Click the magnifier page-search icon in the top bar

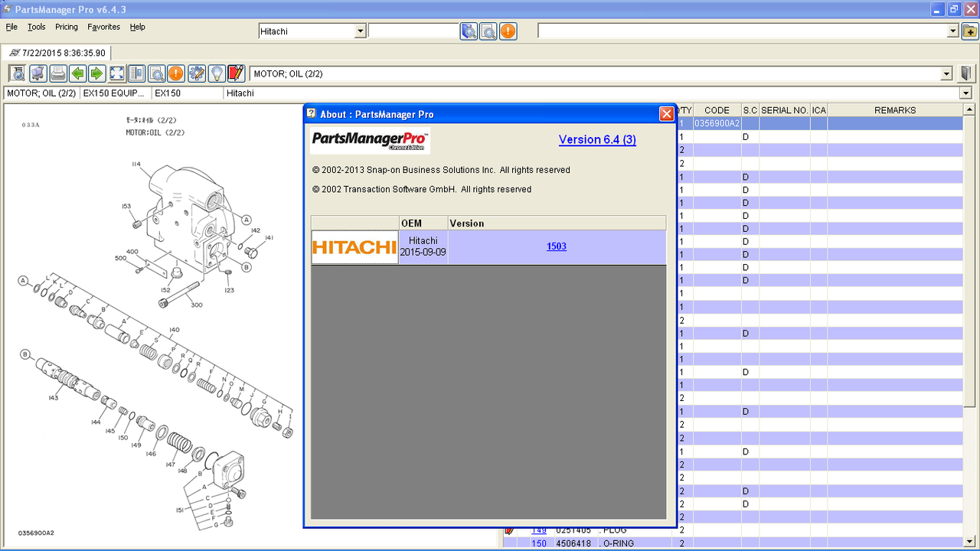pos(488,31)
